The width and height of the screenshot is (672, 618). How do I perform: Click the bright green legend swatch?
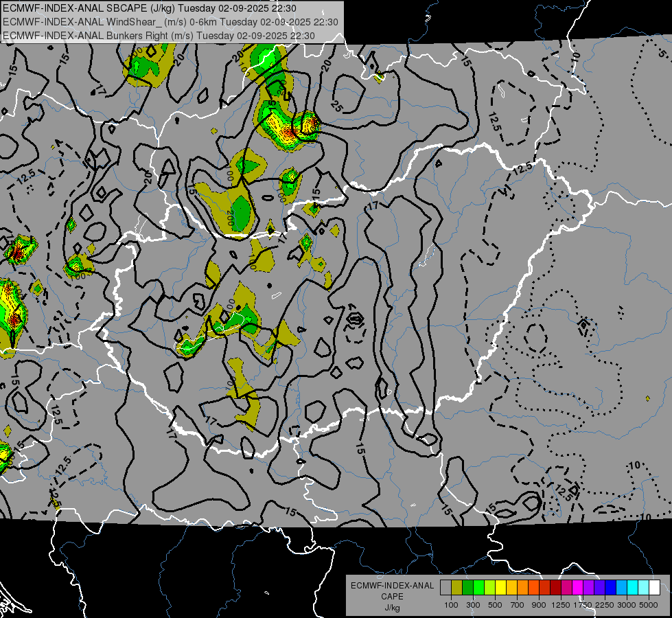coord(478,588)
